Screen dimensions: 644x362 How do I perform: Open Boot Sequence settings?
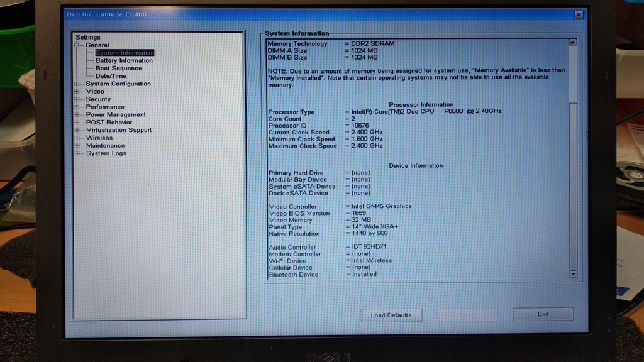[119, 68]
